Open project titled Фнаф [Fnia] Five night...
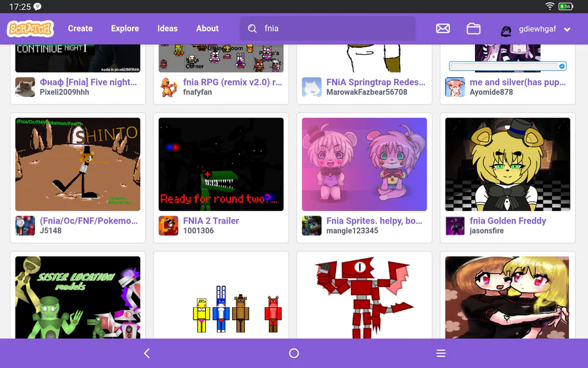Screen dimensions: 588x368 tap(88, 82)
